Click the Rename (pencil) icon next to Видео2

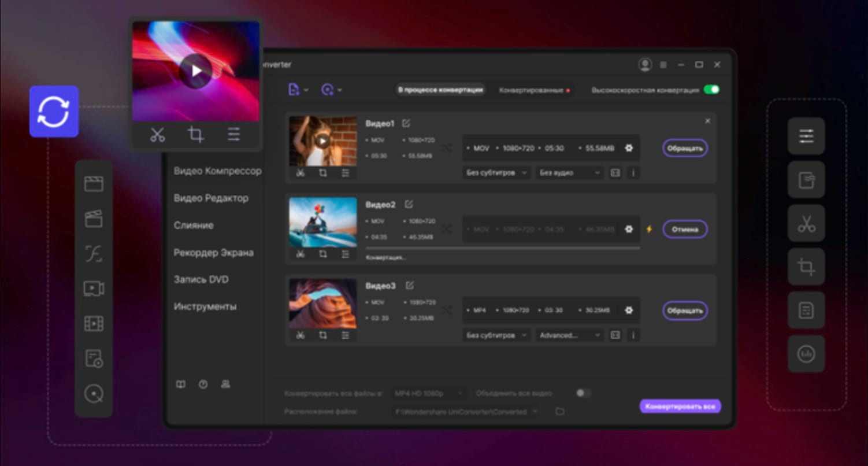point(409,204)
